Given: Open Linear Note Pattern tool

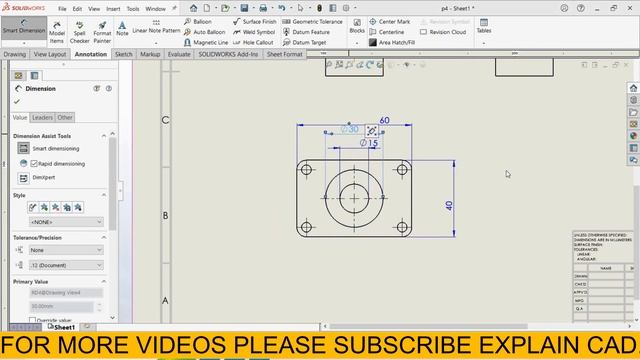Looking at the screenshot, I should tap(156, 27).
